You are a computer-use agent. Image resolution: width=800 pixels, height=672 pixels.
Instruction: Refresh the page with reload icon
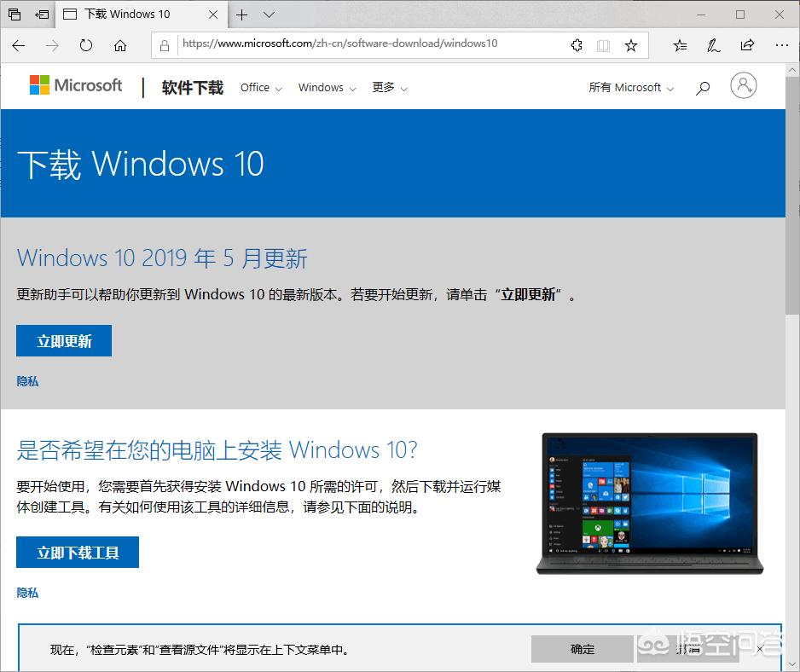tap(85, 46)
